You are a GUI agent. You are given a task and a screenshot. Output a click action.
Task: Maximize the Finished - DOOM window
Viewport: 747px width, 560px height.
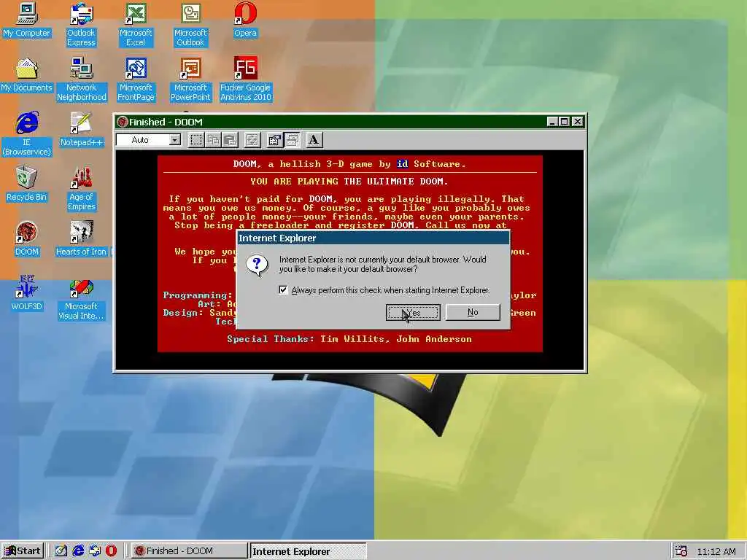(565, 122)
